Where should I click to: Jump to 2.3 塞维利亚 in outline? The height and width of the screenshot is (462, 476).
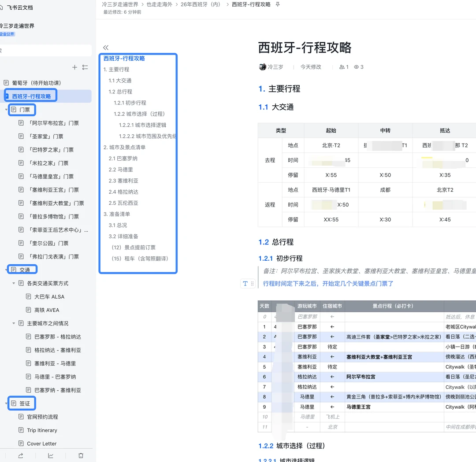pyautogui.click(x=124, y=180)
